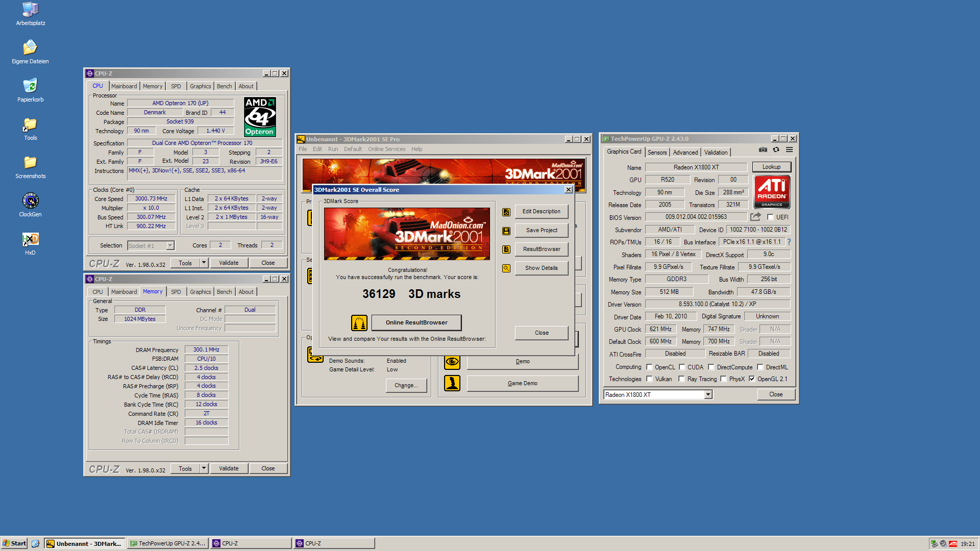Open the Socket #1 selection dropdown
The image size is (980, 551).
click(x=170, y=246)
